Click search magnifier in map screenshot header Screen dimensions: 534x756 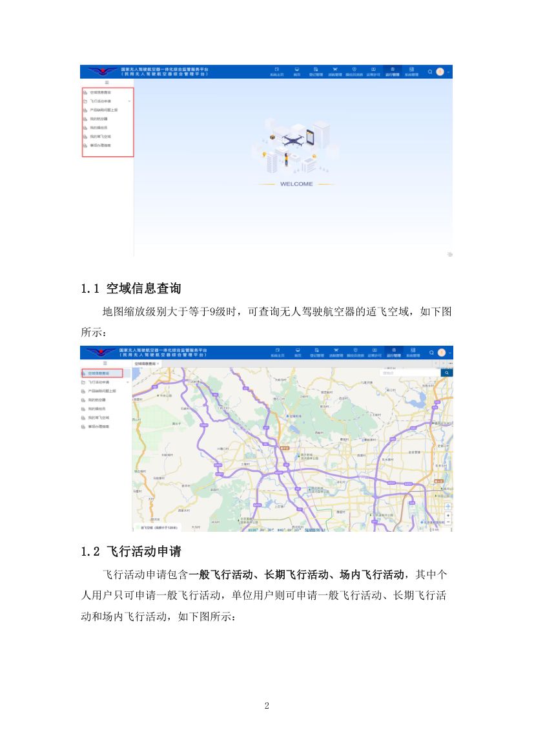(x=431, y=352)
